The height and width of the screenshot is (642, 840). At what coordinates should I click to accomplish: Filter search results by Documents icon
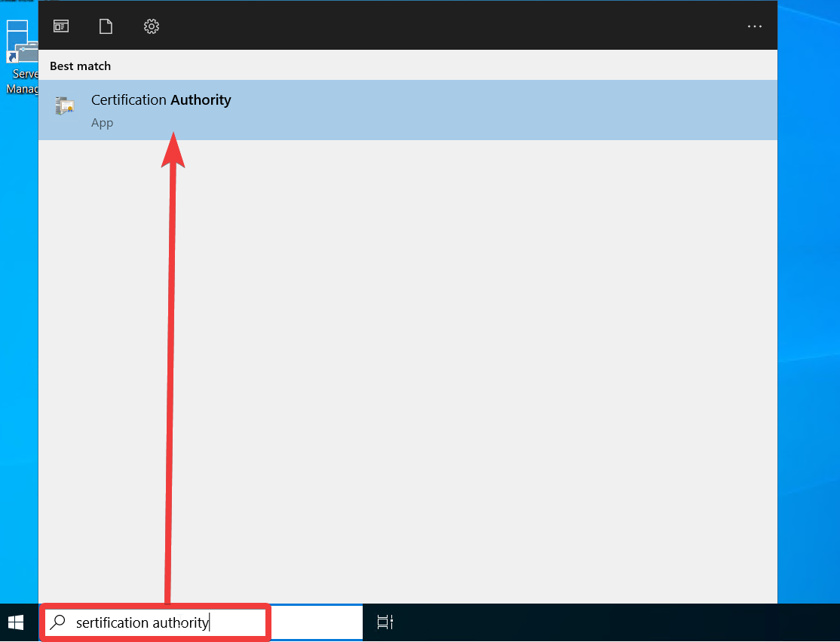click(x=106, y=26)
